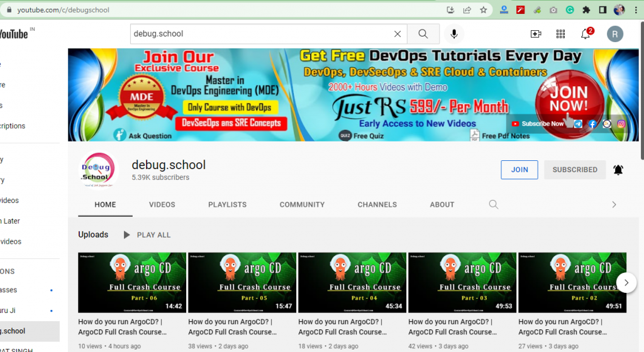Click the PLAY ALL text

point(153,235)
